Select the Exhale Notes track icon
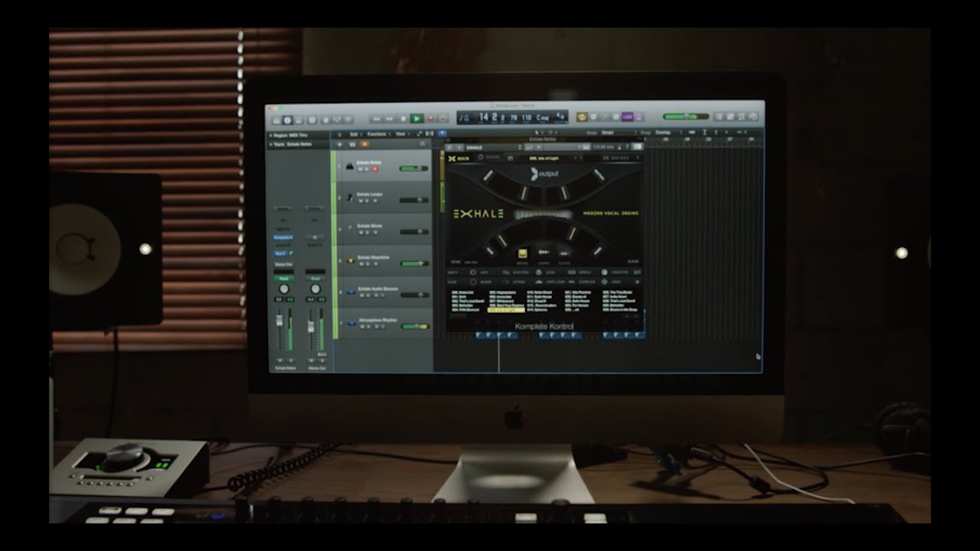This screenshot has width=980, height=551. click(x=349, y=165)
